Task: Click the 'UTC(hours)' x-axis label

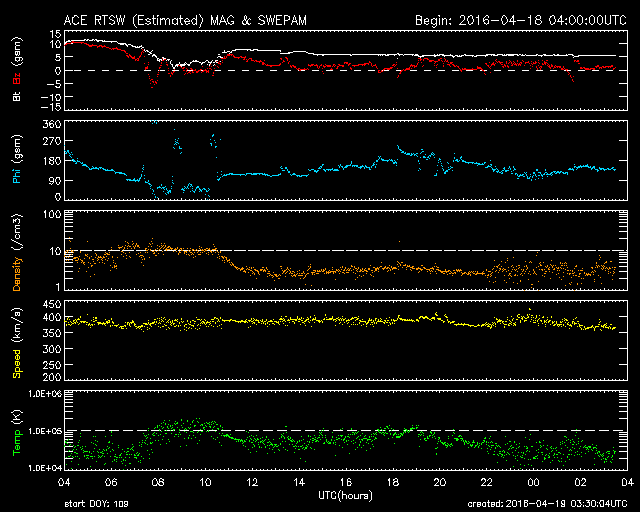Action: (345, 496)
